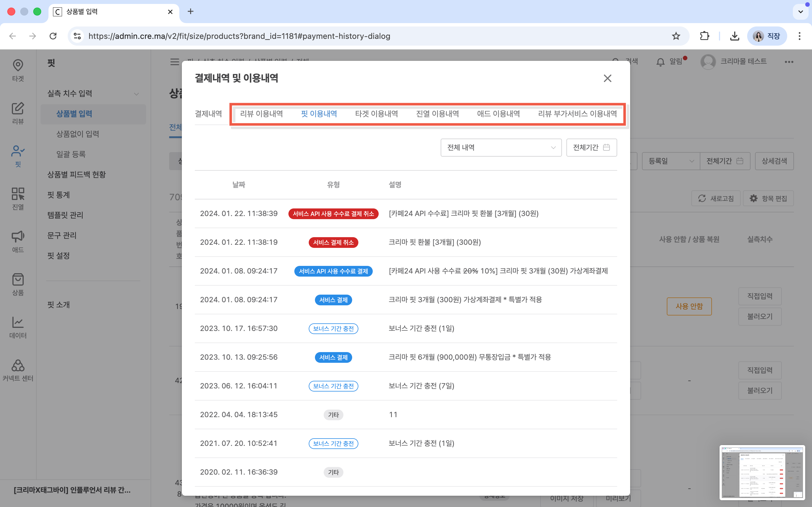Select the 타겟 icon in the sidebar
The width and height of the screenshot is (812, 507).
(17, 70)
